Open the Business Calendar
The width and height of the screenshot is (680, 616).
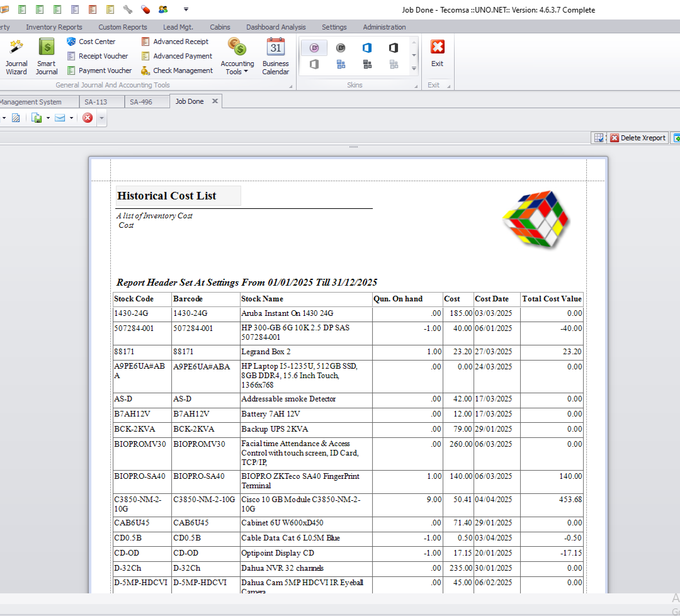point(275,57)
